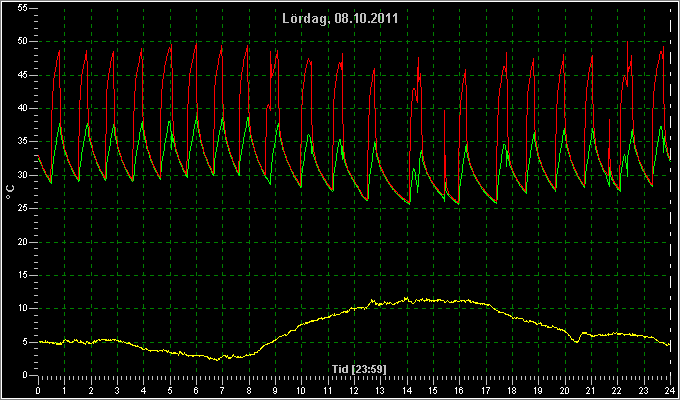Select hour 3 on the time axis
680x400 pixels.
click(117, 391)
